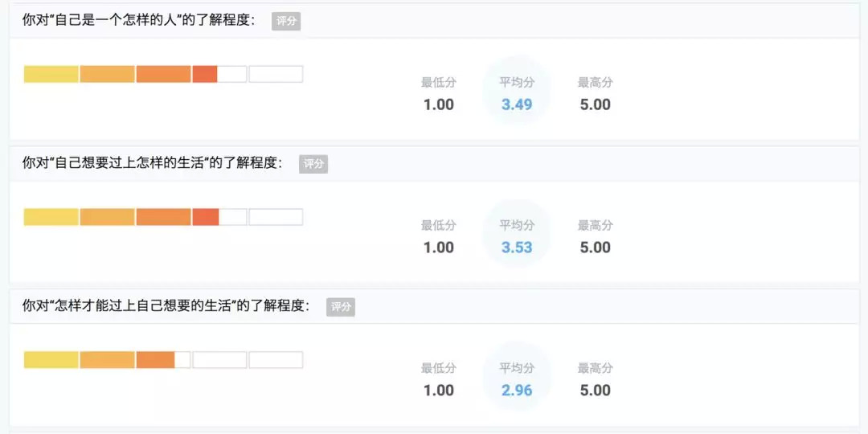Click the 最低分 value 1.00 for first question

pyautogui.click(x=439, y=104)
